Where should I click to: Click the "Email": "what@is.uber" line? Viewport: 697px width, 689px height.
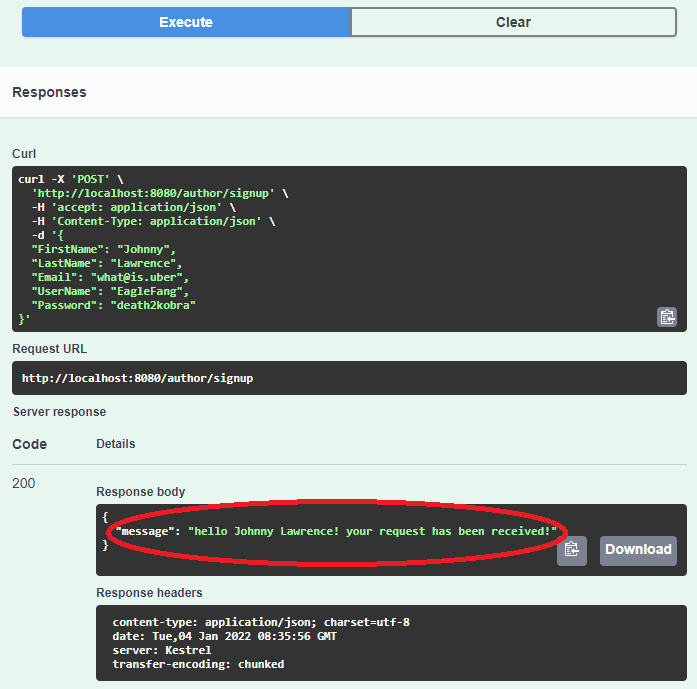tap(110, 277)
